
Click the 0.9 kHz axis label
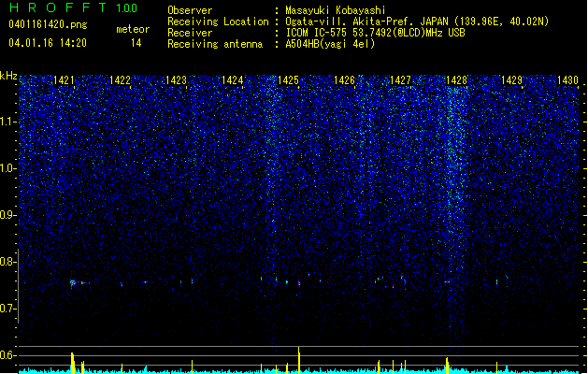8,215
